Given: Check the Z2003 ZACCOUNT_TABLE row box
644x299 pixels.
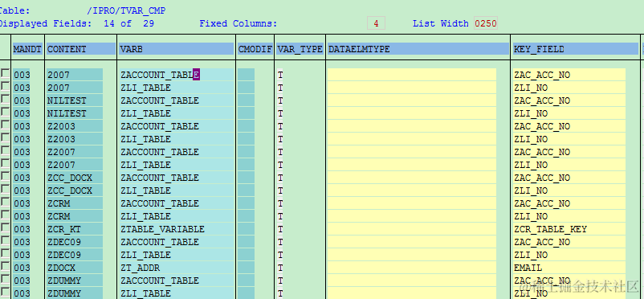Looking at the screenshot, I should tap(5, 125).
